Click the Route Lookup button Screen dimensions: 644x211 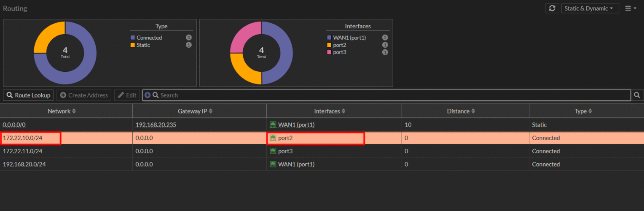[29, 95]
